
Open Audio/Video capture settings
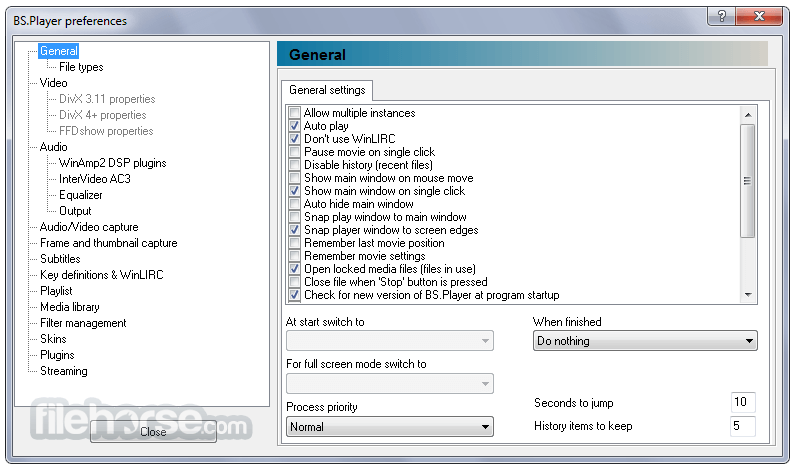coord(89,227)
